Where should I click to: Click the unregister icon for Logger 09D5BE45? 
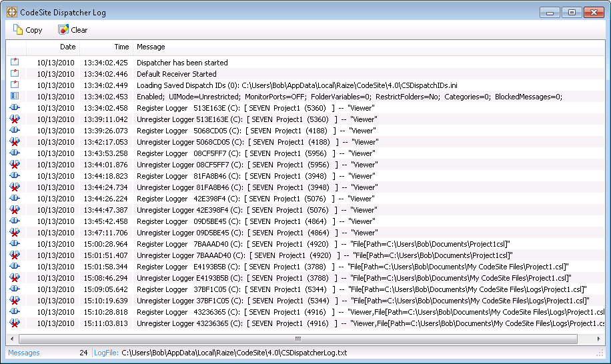click(15, 232)
